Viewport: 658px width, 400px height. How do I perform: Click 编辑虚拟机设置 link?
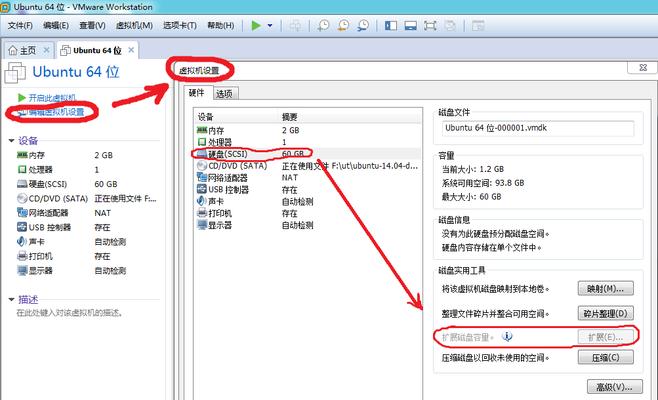[x=56, y=112]
